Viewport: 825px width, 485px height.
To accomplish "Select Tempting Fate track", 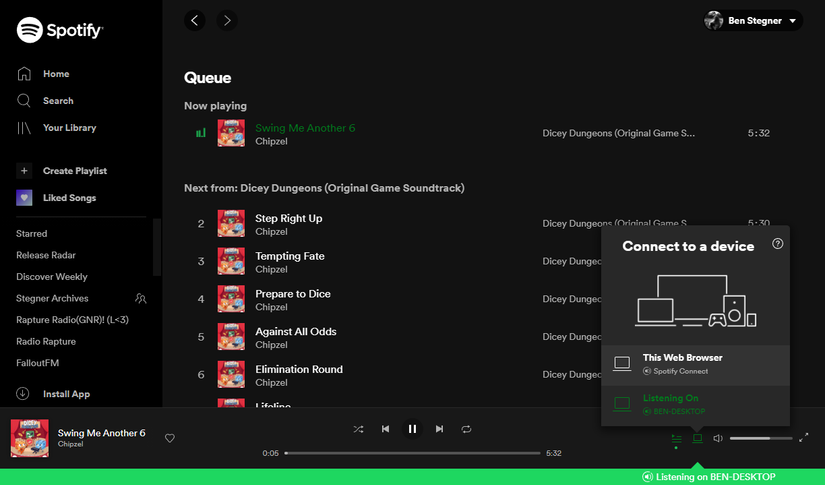I will (290, 256).
